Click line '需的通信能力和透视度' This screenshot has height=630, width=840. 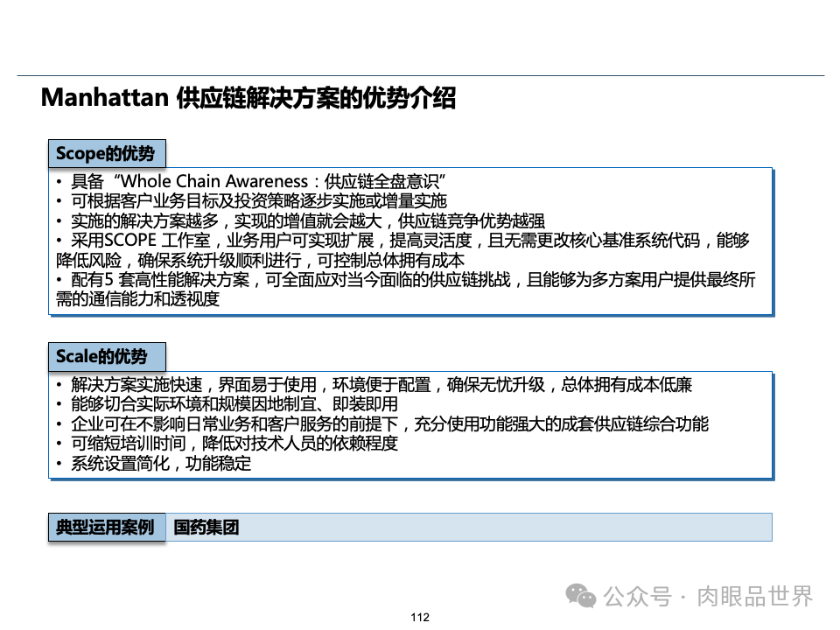[137, 299]
